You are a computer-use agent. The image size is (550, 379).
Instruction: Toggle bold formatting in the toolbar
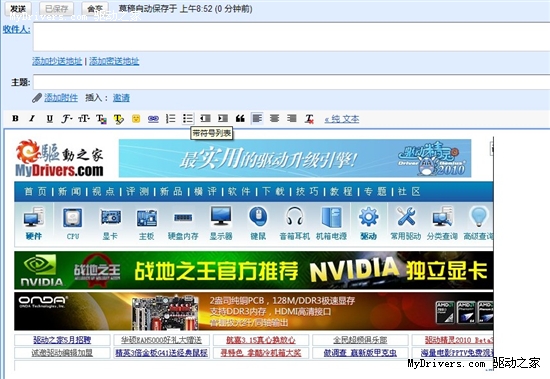point(15,119)
